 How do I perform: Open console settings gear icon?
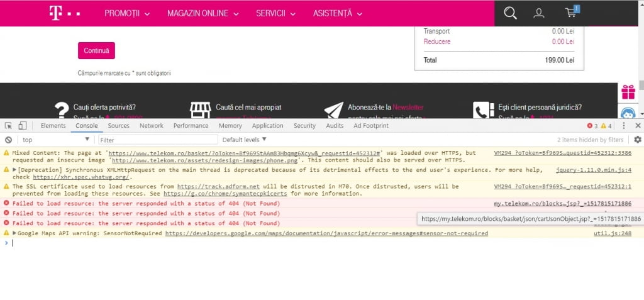pos(638,140)
